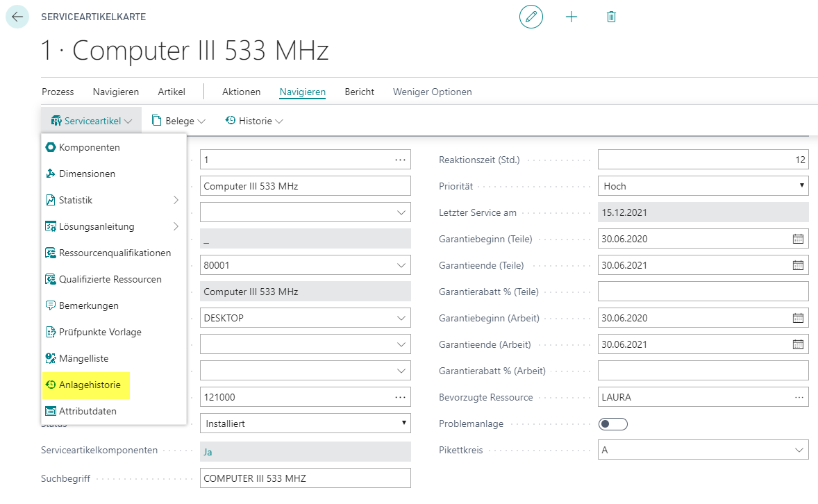
Task: Click the Garantierabatt % (Teile) field
Action: [703, 291]
